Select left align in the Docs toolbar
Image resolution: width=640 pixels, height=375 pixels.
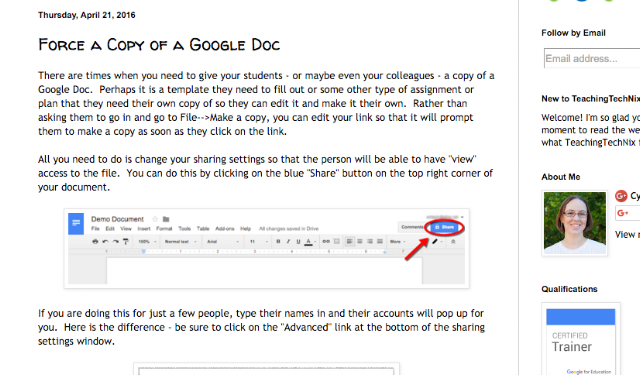[350, 242]
